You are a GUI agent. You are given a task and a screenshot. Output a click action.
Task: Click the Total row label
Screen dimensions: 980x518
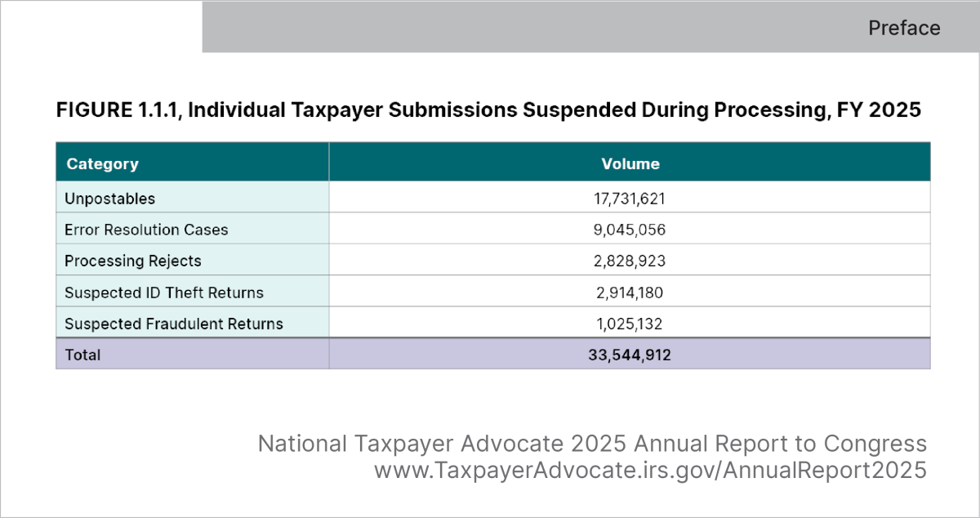(x=83, y=355)
